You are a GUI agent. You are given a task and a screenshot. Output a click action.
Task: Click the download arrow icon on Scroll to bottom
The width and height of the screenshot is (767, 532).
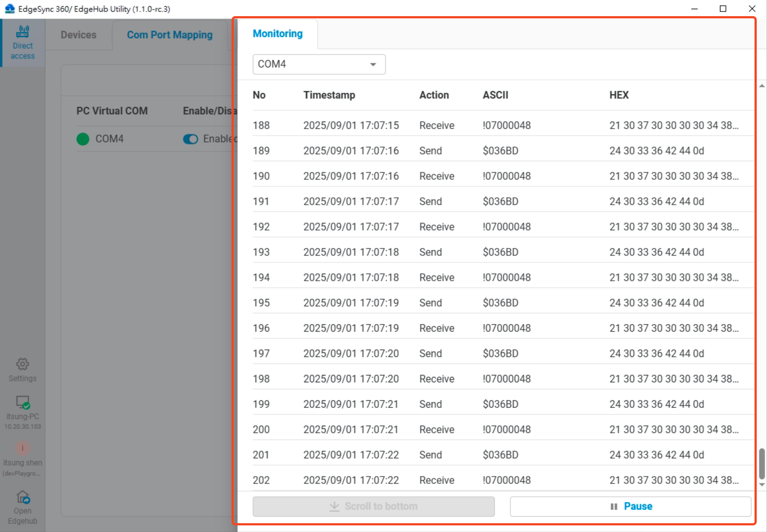[x=334, y=506]
